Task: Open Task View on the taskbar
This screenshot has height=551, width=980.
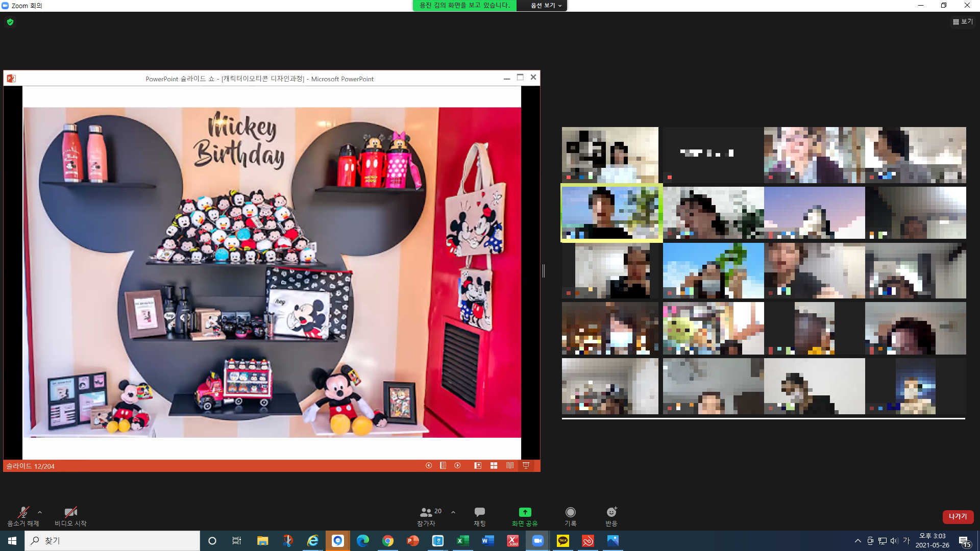Action: click(x=237, y=541)
